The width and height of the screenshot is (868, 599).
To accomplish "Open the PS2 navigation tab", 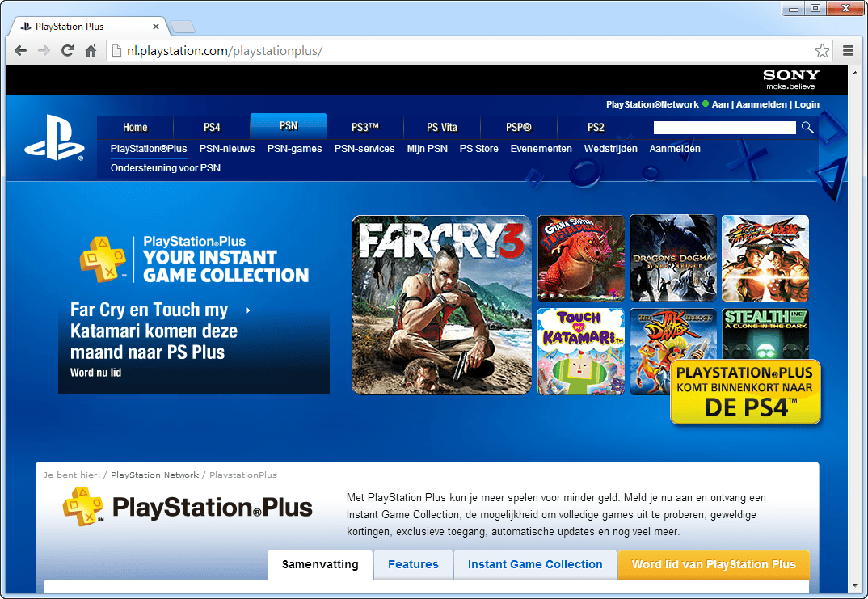I will (596, 128).
